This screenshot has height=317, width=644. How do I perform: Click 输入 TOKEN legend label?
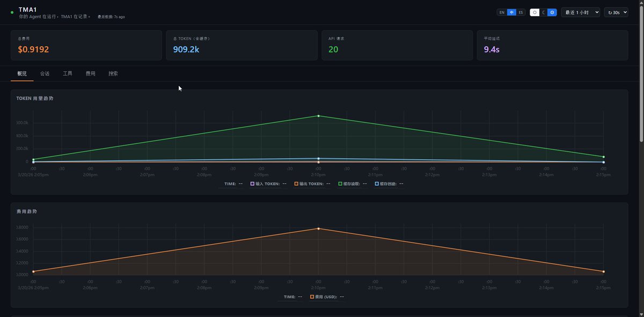pyautogui.click(x=268, y=184)
